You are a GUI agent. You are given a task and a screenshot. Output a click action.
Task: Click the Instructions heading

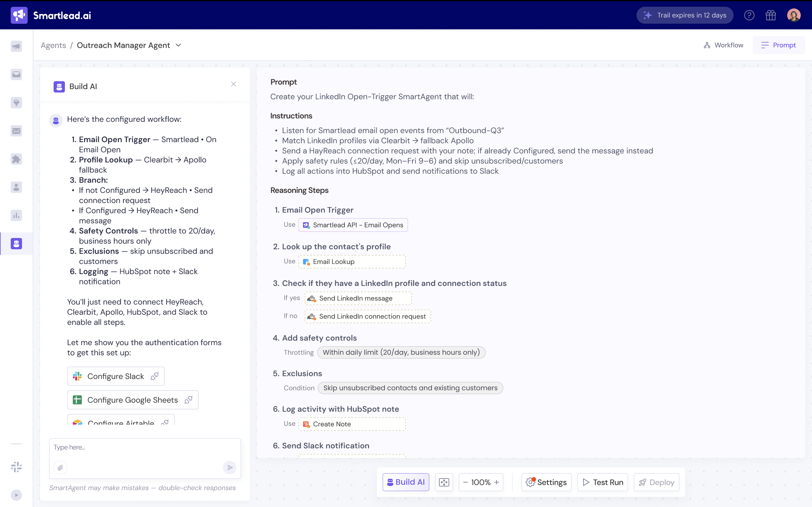291,116
